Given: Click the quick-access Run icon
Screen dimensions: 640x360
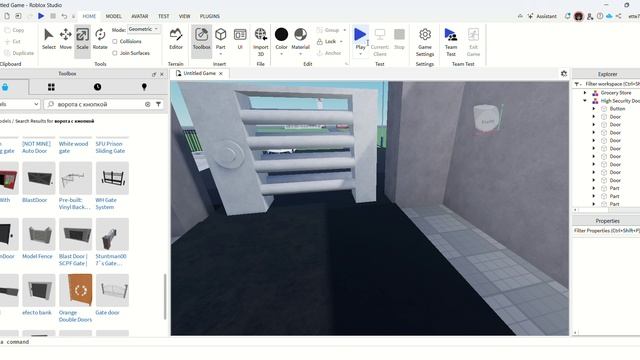Looking at the screenshot, I should (x=41, y=16).
